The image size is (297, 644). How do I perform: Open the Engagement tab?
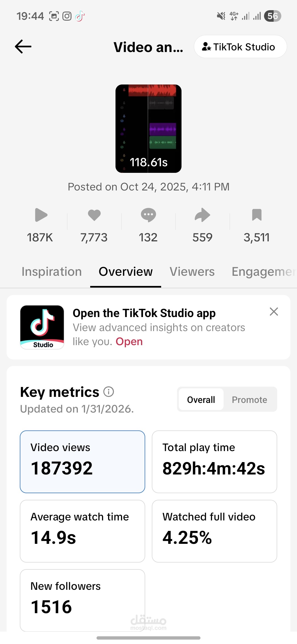tap(263, 272)
